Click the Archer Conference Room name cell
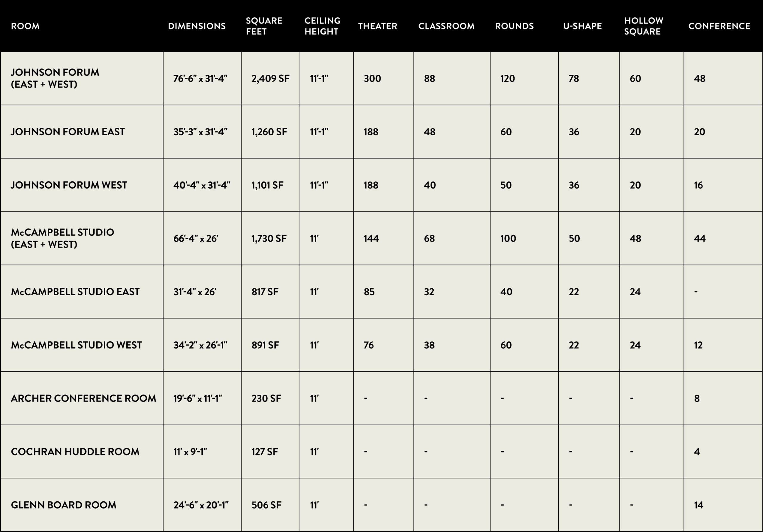Screen dimensions: 763x532 [83, 398]
